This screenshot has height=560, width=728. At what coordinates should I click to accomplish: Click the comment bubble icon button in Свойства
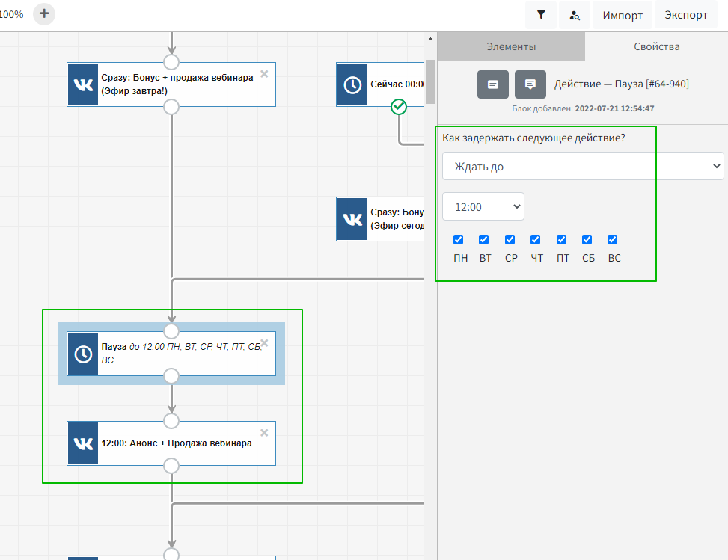tap(530, 84)
